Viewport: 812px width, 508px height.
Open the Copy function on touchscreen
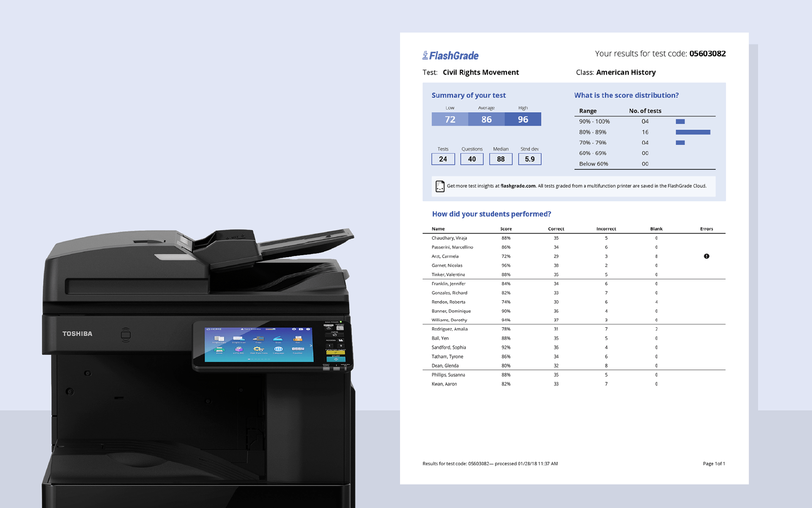point(258,339)
